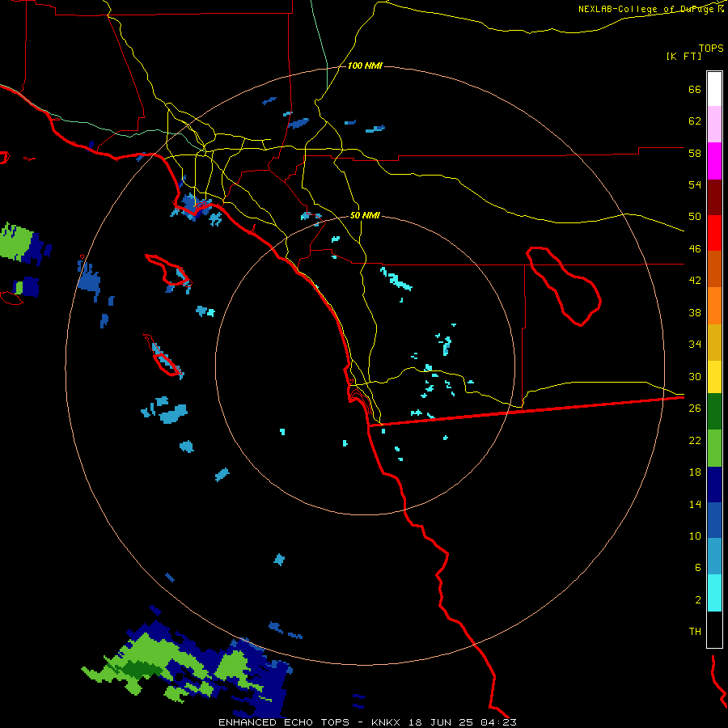Viewport: 728px width, 728px height.
Task: Click the legend value "2"
Action: (698, 599)
